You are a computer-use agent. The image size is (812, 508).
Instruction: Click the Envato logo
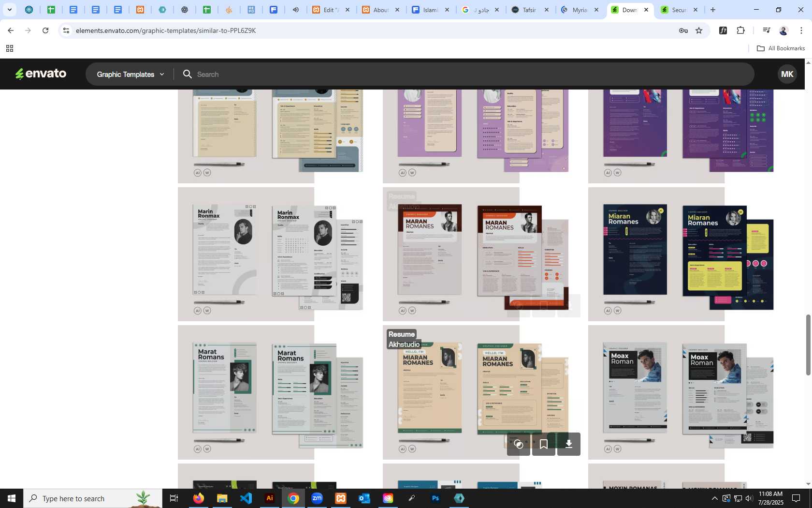pos(41,74)
